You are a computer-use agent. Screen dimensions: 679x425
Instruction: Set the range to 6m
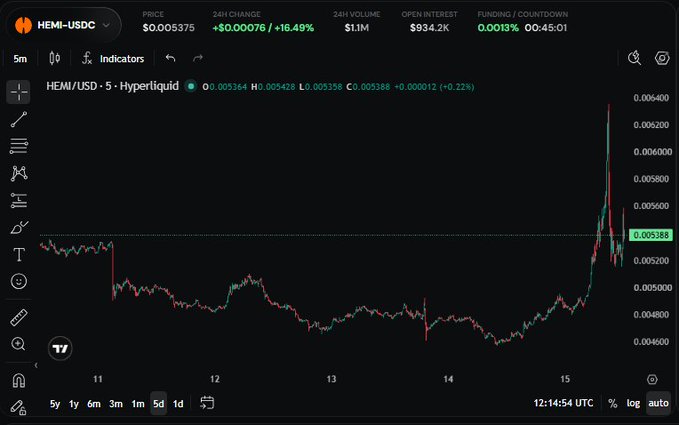tap(94, 404)
